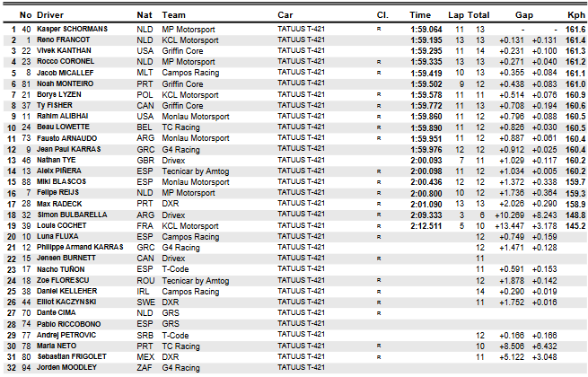Click the Time column header
Image resolution: width=588 pixels, height=377 pixels.
[421, 15]
